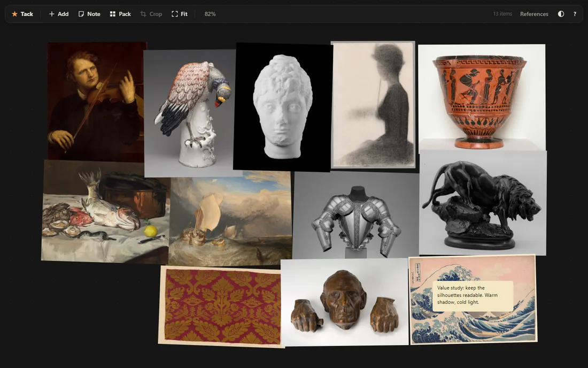
Task: Select the Crop tool
Action: click(x=151, y=14)
